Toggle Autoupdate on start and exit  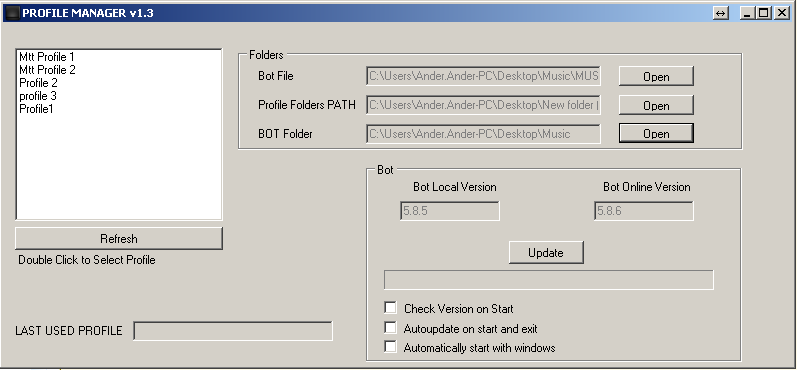(x=390, y=328)
